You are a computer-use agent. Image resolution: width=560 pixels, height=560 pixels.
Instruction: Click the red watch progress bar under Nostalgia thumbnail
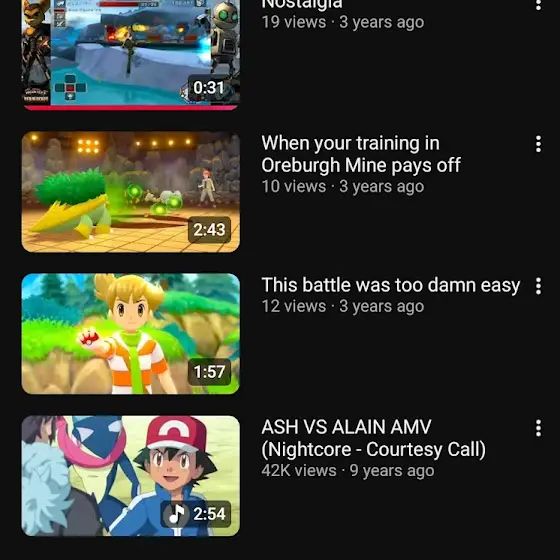(131, 108)
